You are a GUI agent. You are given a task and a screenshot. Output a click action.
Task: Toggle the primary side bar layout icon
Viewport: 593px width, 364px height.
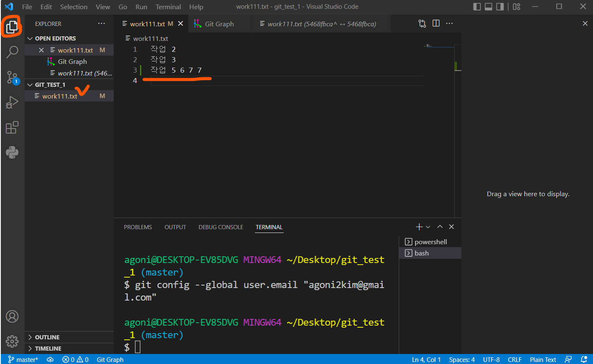tap(477, 7)
